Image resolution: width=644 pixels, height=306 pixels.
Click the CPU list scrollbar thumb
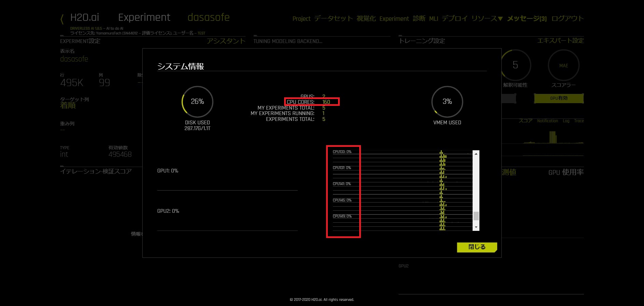(476, 216)
